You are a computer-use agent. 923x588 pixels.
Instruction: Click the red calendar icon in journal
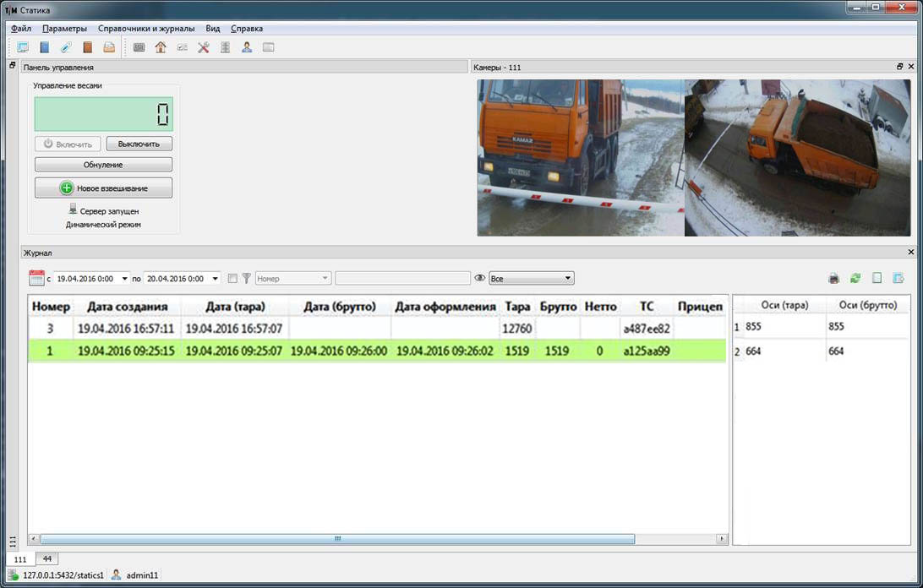(x=36, y=278)
